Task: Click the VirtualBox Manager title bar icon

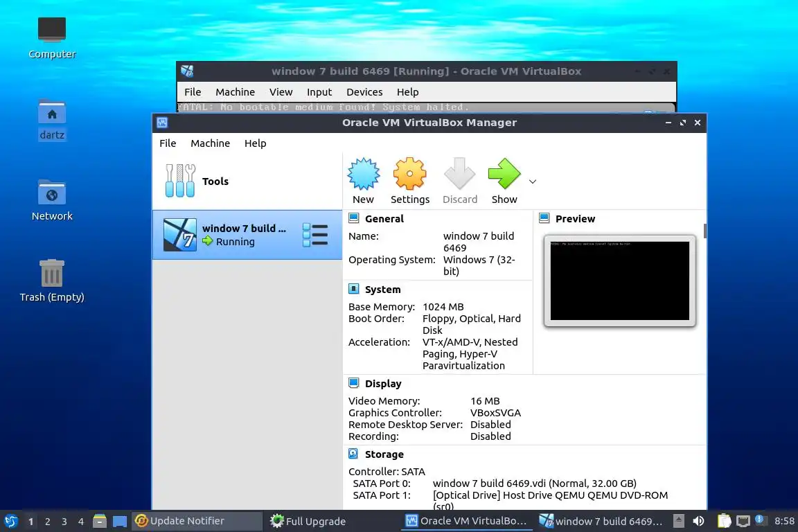Action: pos(162,123)
